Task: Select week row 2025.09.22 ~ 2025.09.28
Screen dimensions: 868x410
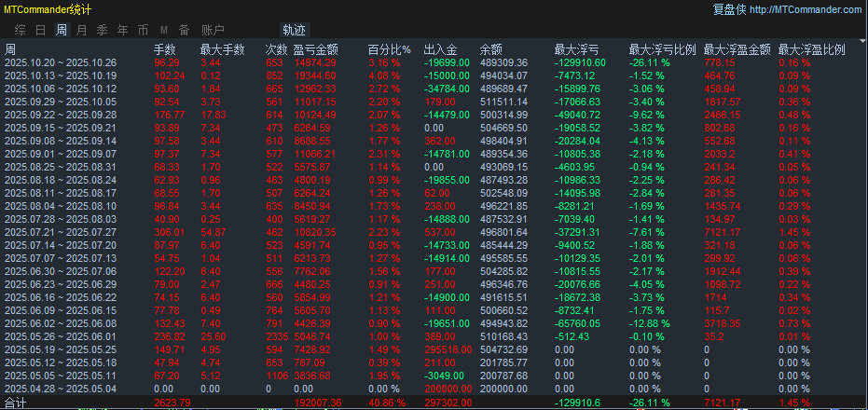Action: (434, 116)
